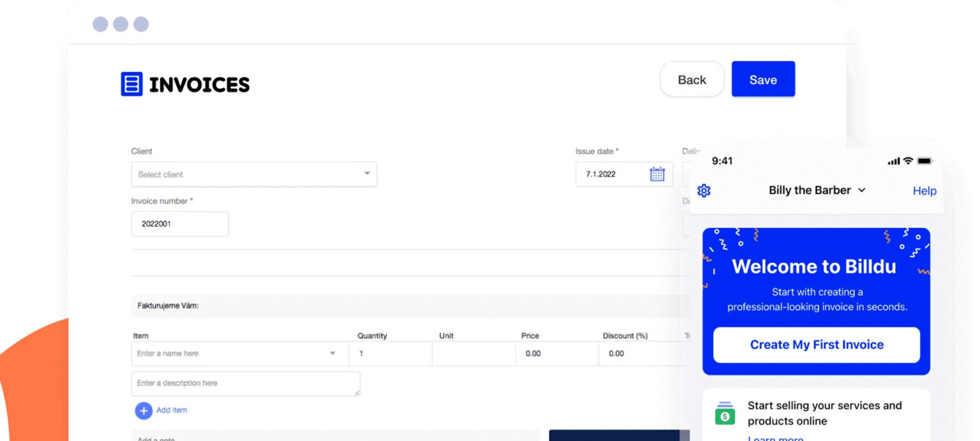Click the Help link
980x441 pixels.
tap(924, 190)
